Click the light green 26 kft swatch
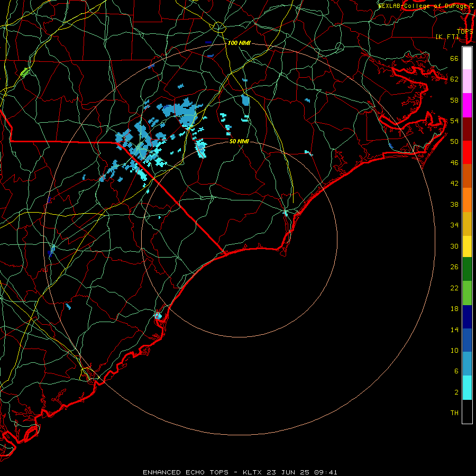The width and height of the screenshot is (476, 476). tap(467, 293)
